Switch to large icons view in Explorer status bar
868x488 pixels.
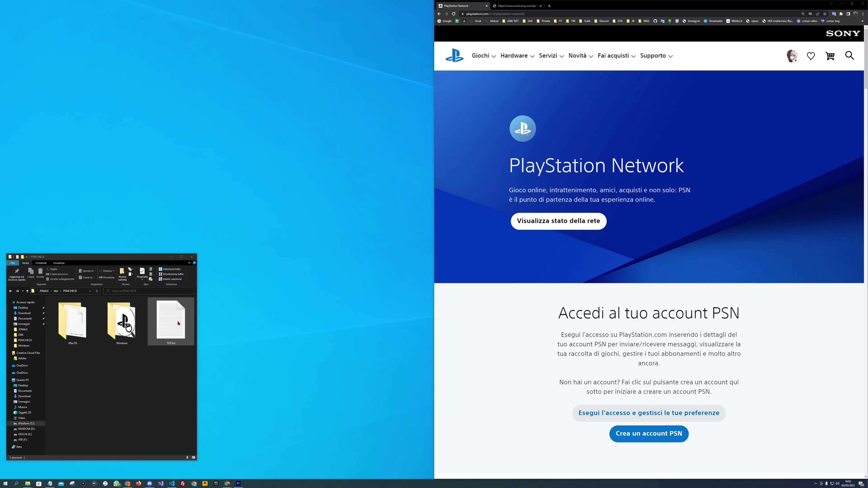[193, 457]
